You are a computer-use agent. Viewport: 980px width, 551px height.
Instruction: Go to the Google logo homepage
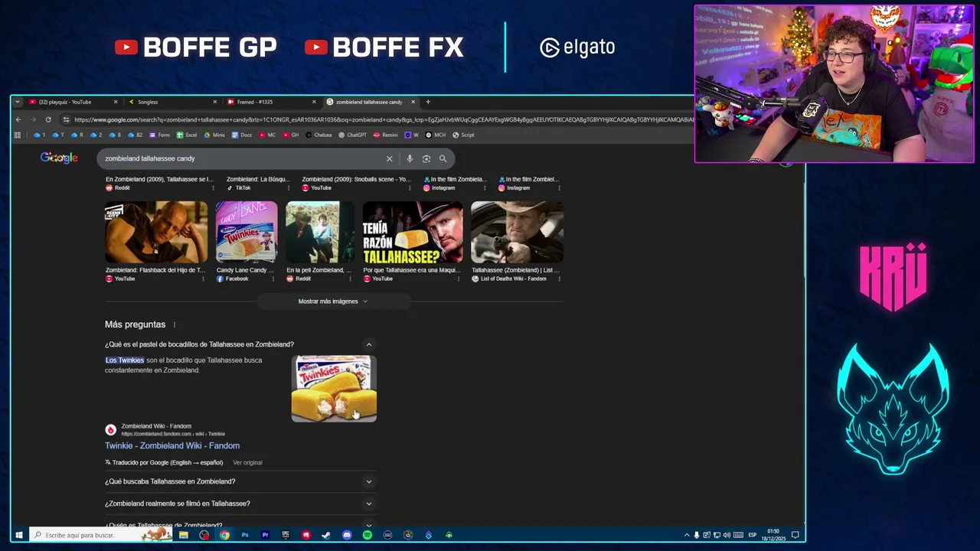pyautogui.click(x=59, y=158)
